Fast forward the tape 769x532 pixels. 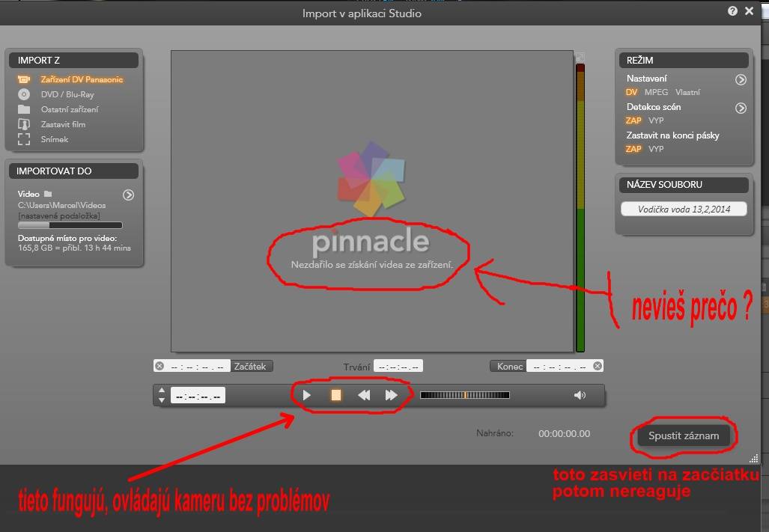coord(391,395)
